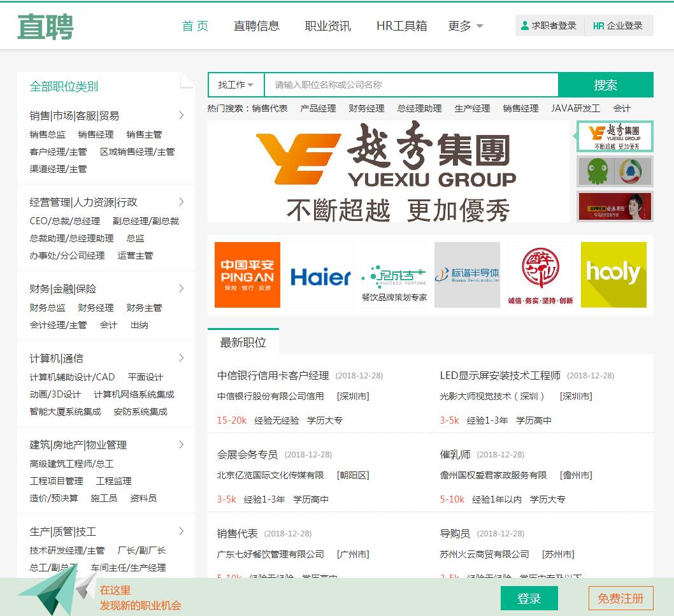Open the 诚信务实坚持创新 red seal logo
674x616 pixels.
540,275
